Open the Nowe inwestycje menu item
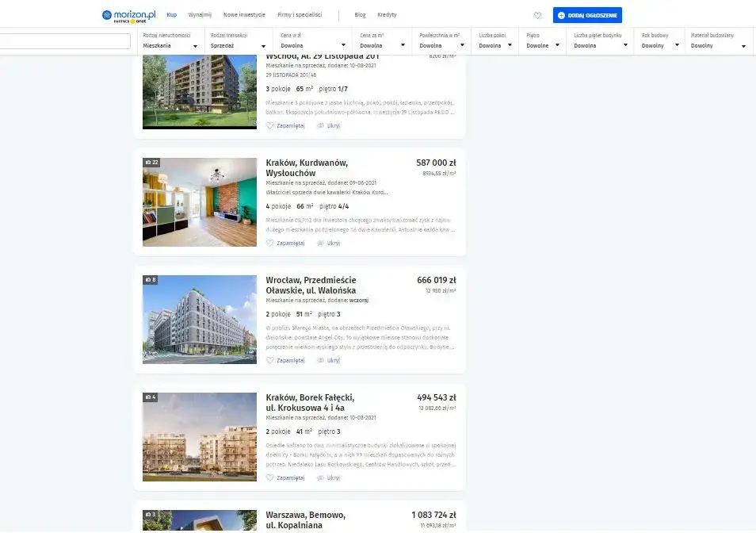 click(244, 15)
